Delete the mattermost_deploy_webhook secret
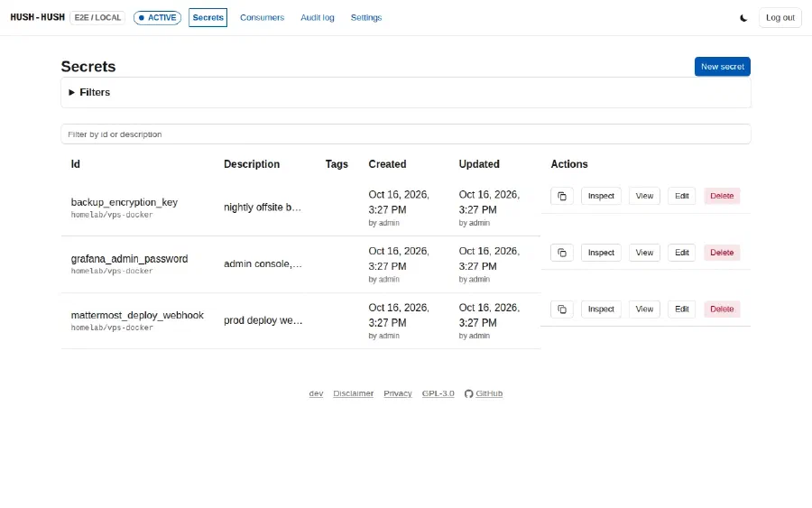The height and width of the screenshot is (508, 812). (x=722, y=309)
